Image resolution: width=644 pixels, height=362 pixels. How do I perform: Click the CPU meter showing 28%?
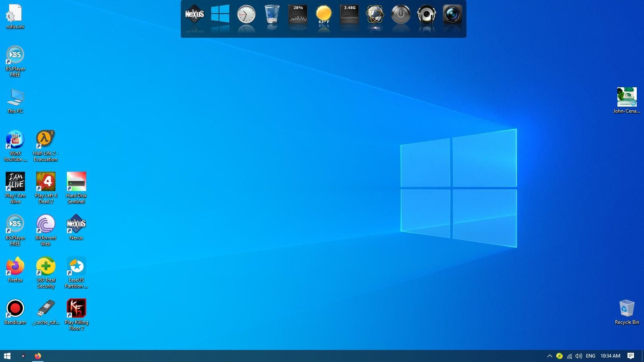[x=298, y=14]
